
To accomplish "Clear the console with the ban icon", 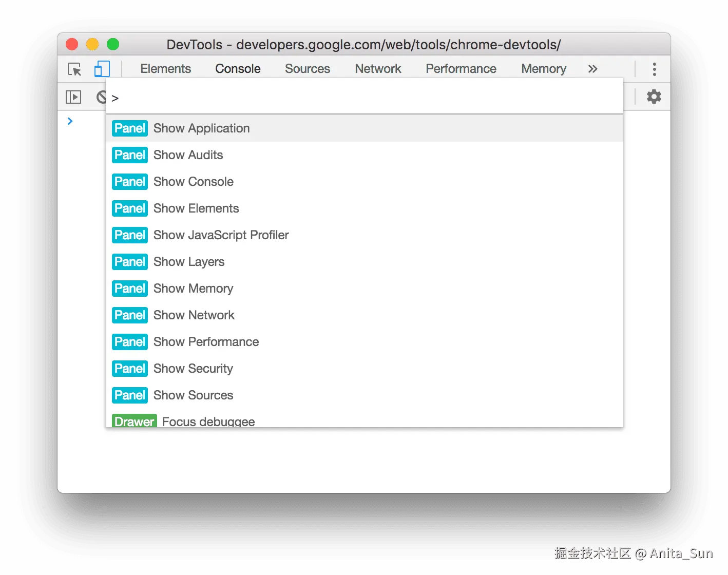I will pos(101,97).
